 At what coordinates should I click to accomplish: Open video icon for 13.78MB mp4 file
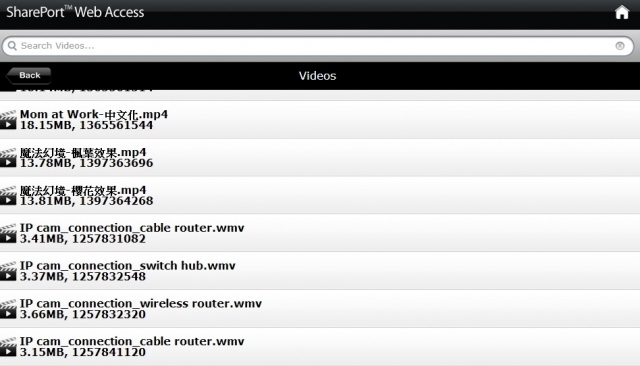pos(8,157)
